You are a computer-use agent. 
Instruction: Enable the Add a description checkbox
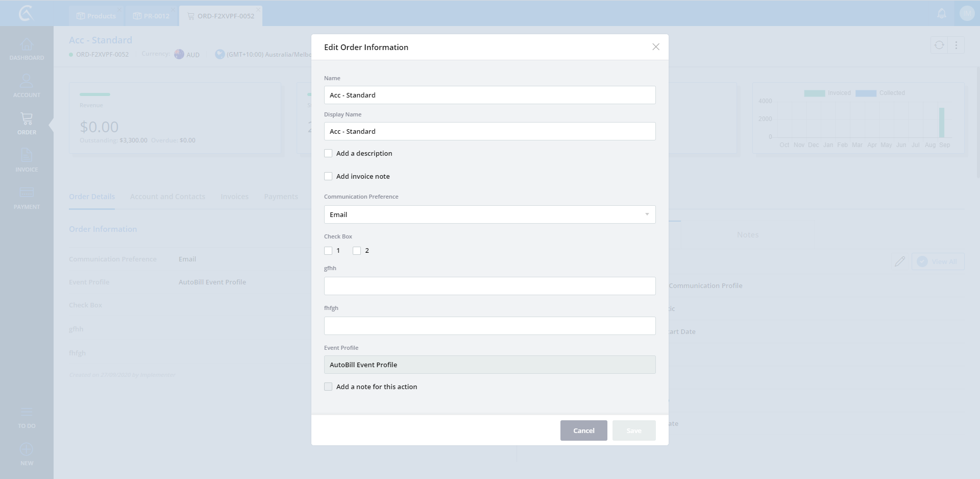[328, 153]
